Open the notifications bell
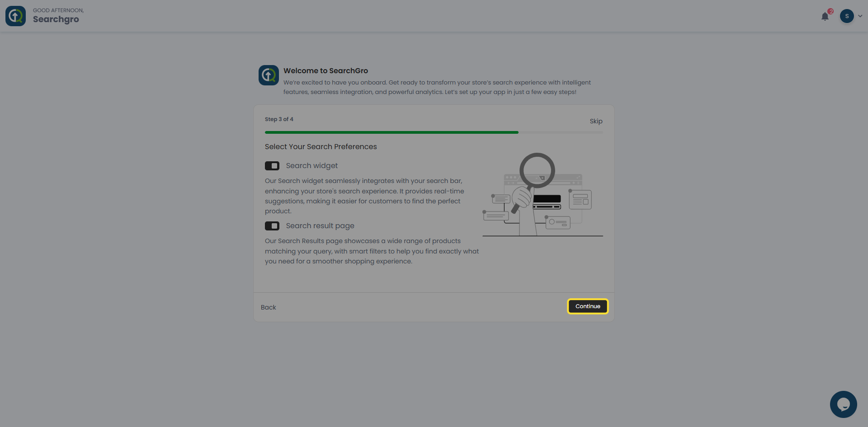 pyautogui.click(x=825, y=17)
